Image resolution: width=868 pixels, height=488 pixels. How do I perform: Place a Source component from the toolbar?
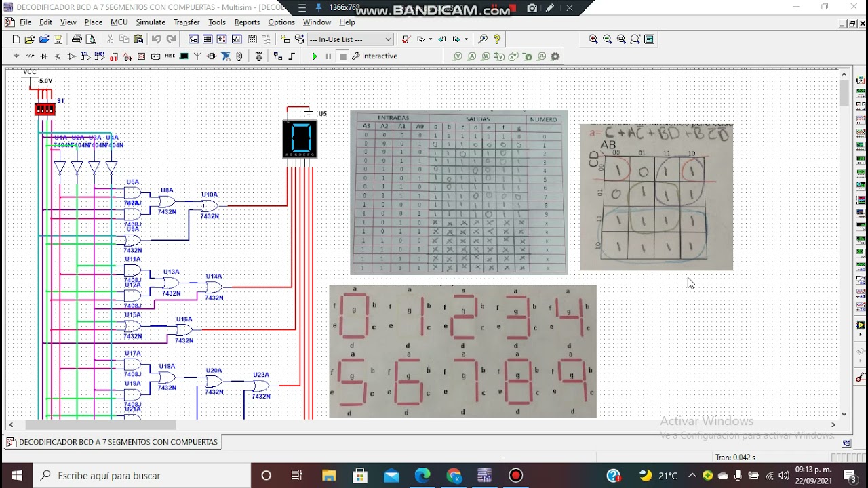(16, 56)
